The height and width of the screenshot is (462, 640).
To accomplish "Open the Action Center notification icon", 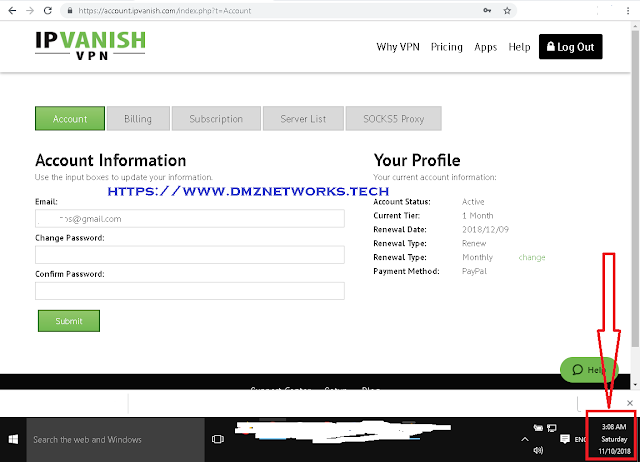I will (x=565, y=439).
